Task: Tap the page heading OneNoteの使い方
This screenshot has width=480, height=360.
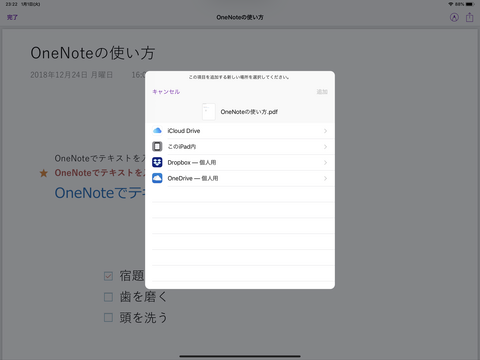Action: (93, 53)
